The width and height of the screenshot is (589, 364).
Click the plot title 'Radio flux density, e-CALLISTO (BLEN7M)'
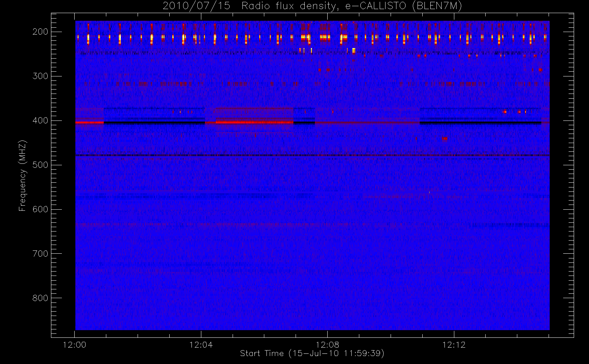pos(352,6)
